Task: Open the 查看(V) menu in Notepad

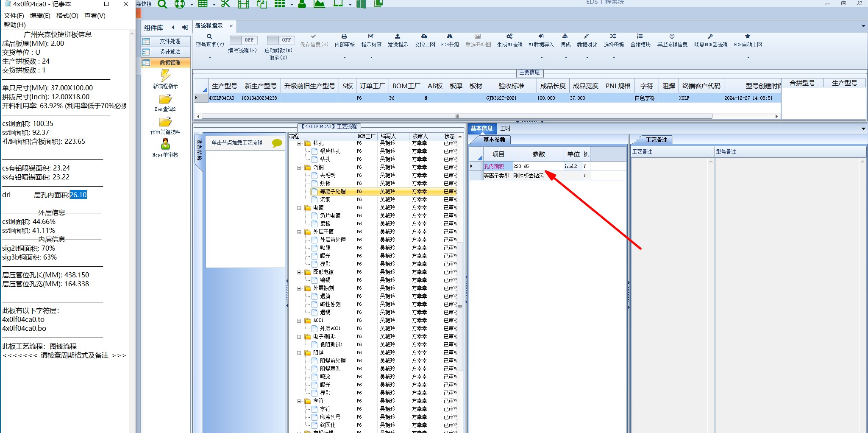Action: (x=95, y=16)
